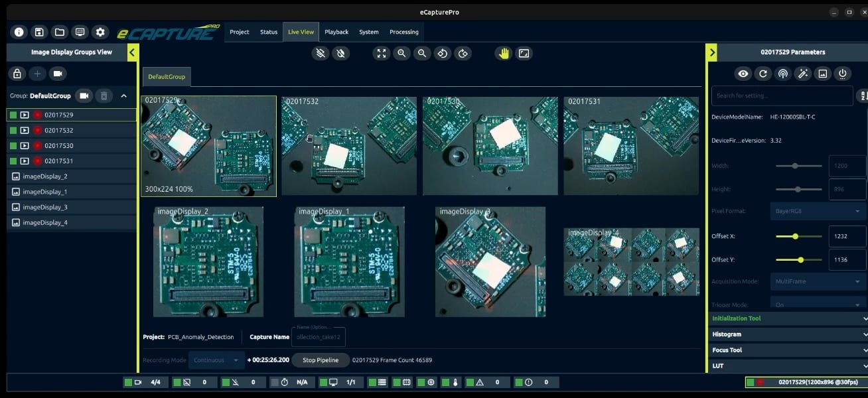Switch to the Playback tab
The width and height of the screenshot is (868, 398).
click(x=336, y=32)
